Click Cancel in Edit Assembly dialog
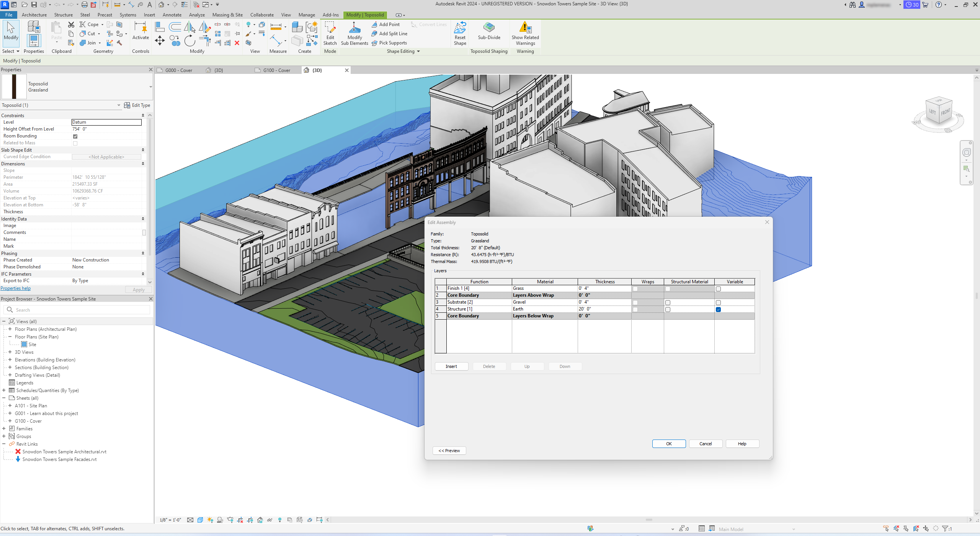The width and height of the screenshot is (980, 536). 706,444
